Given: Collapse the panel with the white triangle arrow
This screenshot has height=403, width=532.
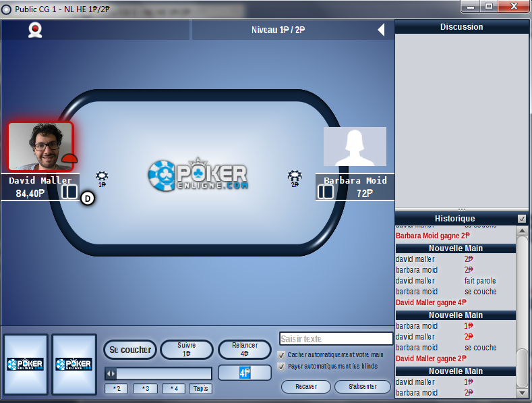Looking at the screenshot, I should point(382,30).
